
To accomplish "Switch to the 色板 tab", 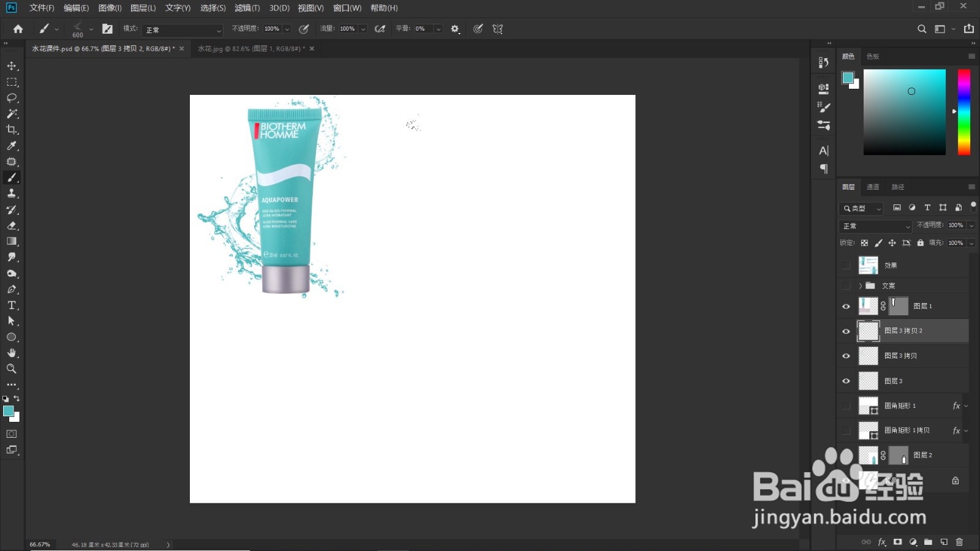I will coord(873,56).
